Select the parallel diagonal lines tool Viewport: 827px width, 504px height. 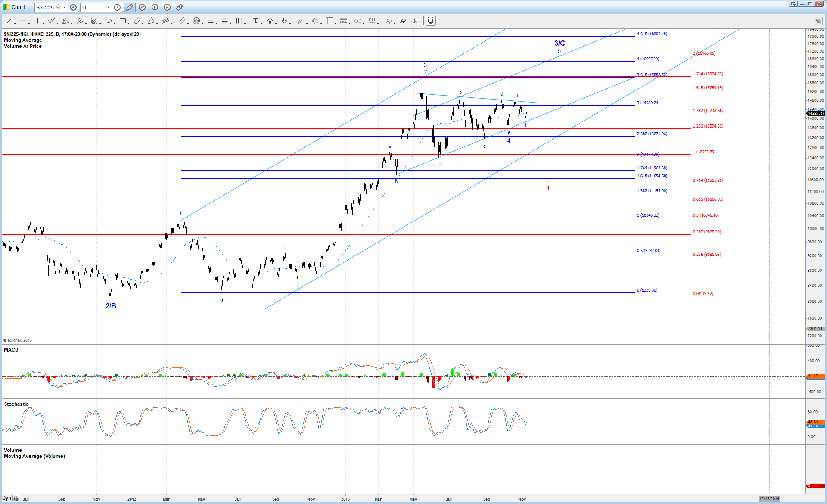pyautogui.click(x=182, y=21)
